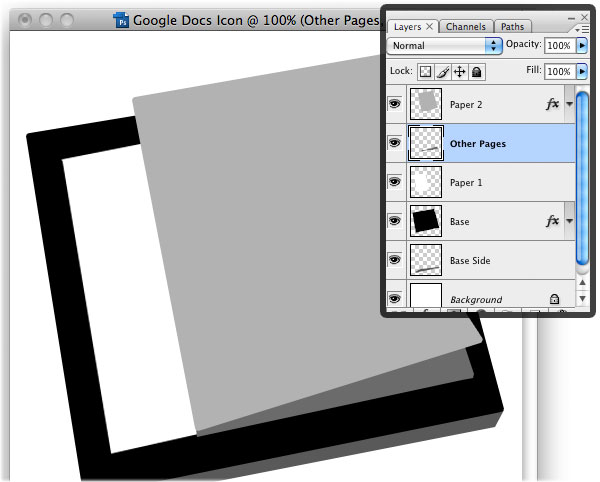Image resolution: width=600 pixels, height=482 pixels.
Task: Hide the Base Side layer
Action: click(x=395, y=260)
